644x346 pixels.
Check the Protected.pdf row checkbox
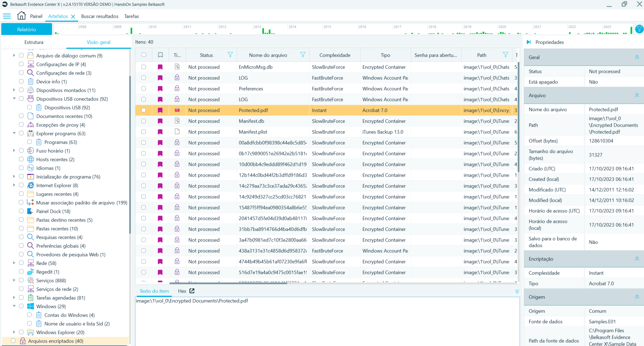144,110
